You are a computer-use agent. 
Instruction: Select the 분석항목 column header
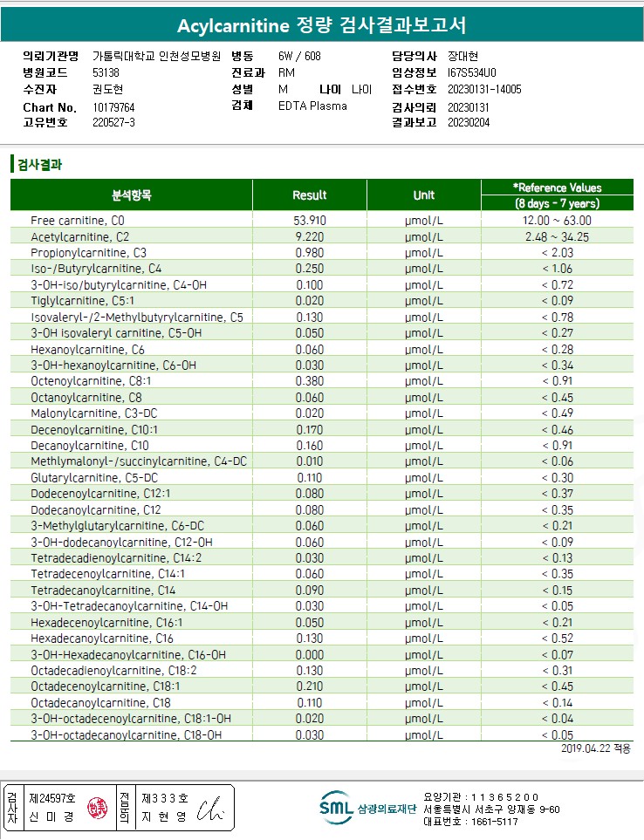(131, 195)
